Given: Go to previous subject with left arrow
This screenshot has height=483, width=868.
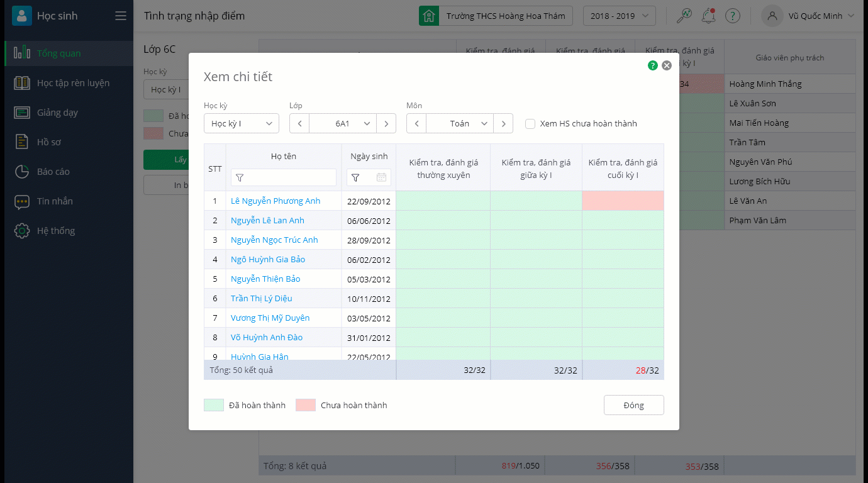Looking at the screenshot, I should [x=416, y=124].
